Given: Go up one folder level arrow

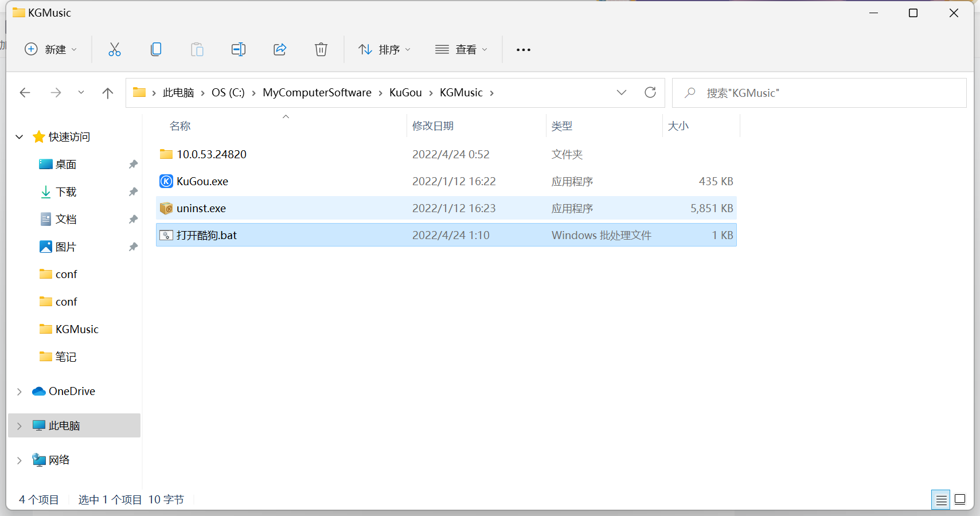Looking at the screenshot, I should [107, 93].
